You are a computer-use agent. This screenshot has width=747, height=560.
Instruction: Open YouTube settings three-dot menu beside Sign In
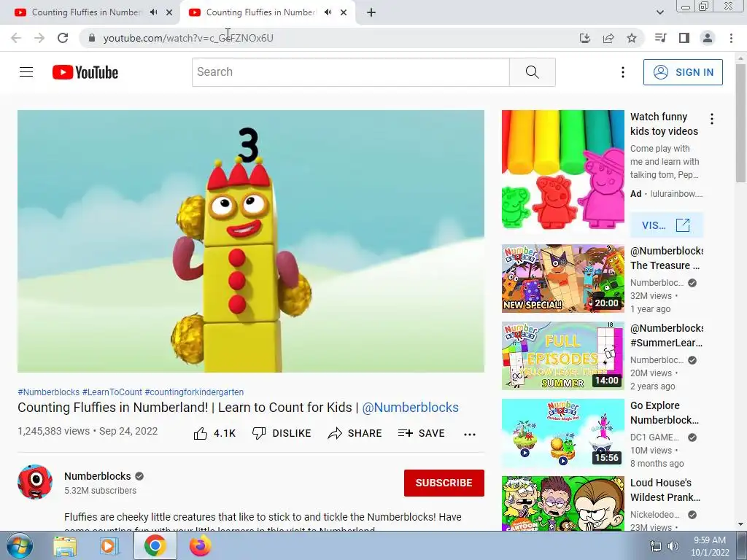point(623,72)
